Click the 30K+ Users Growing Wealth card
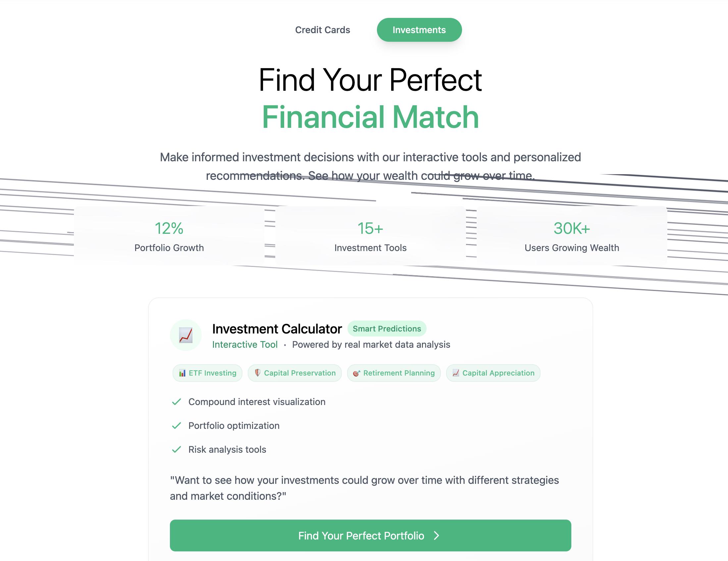728x561 pixels. 572,236
